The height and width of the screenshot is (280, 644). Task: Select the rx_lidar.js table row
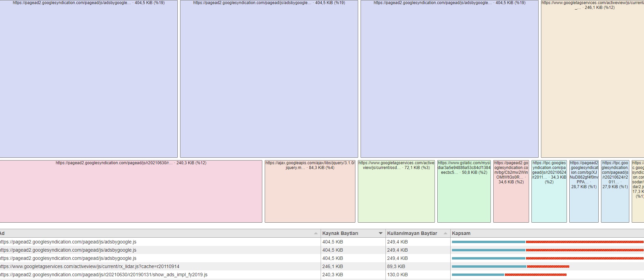coord(322,266)
